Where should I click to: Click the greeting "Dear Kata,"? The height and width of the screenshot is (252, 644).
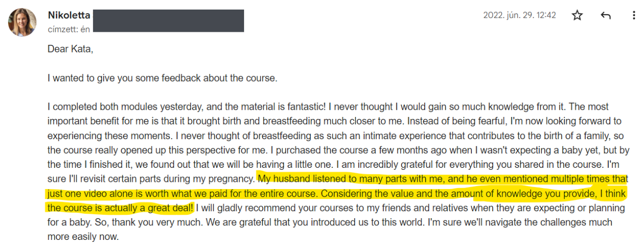[70, 49]
